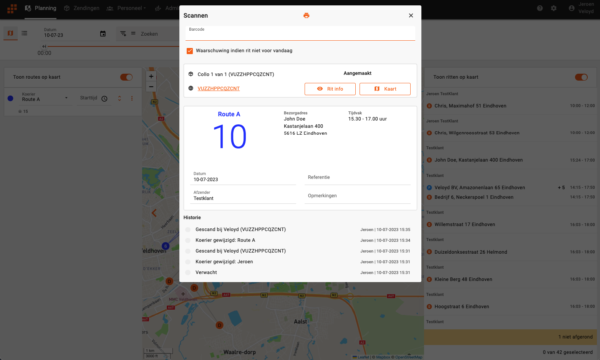Select ride 'Kleine Berg 48 Eindhoven'
Image resolution: width=600 pixels, height=360 pixels.
click(511, 279)
